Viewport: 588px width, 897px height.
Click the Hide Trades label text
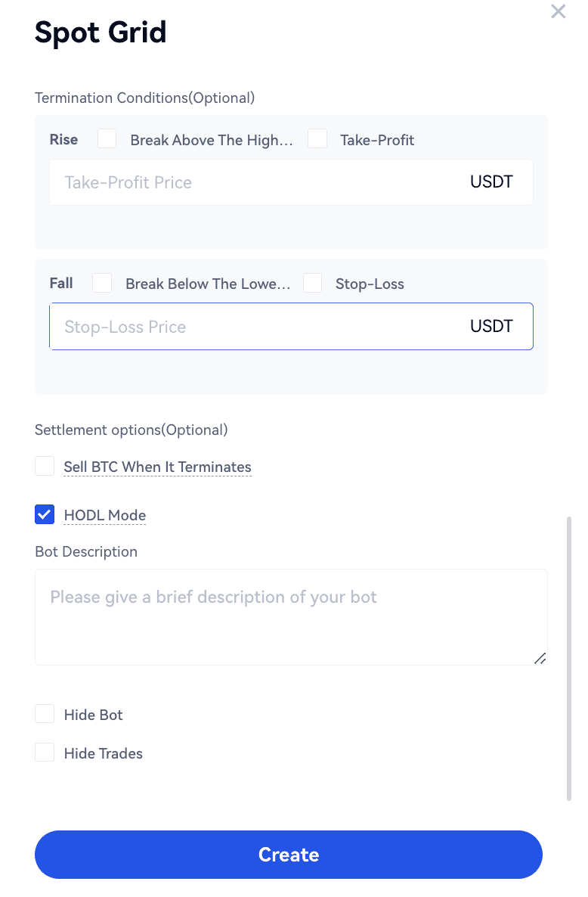tap(104, 754)
